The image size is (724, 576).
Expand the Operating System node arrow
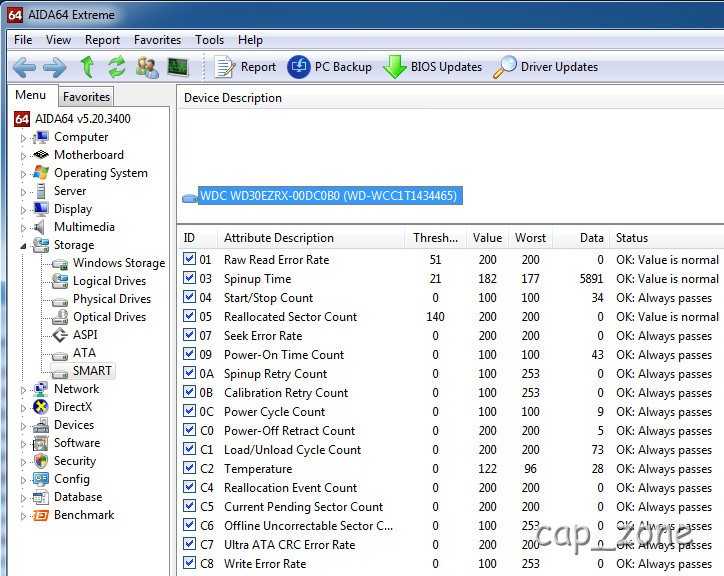click(x=23, y=174)
